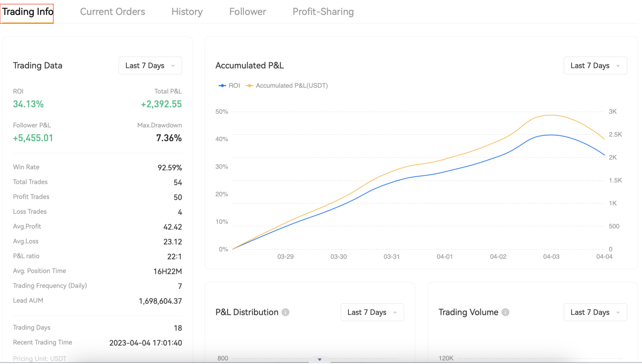Toggle Accumulated P&L(USDT) series legend label
The image size is (642, 364).
pyautogui.click(x=292, y=86)
